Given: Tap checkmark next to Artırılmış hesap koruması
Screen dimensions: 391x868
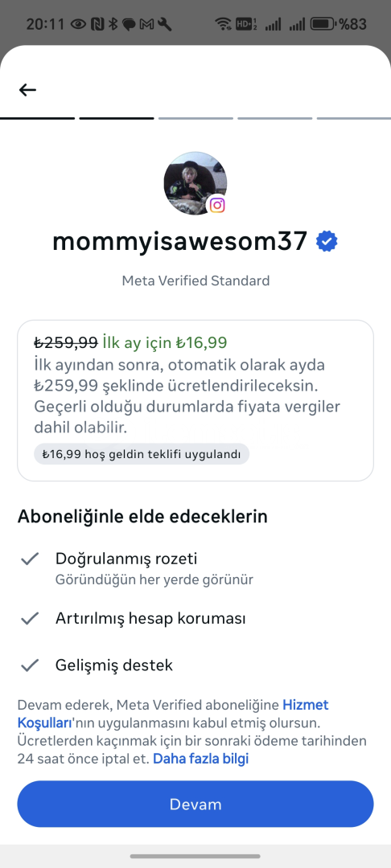Looking at the screenshot, I should pyautogui.click(x=29, y=618).
